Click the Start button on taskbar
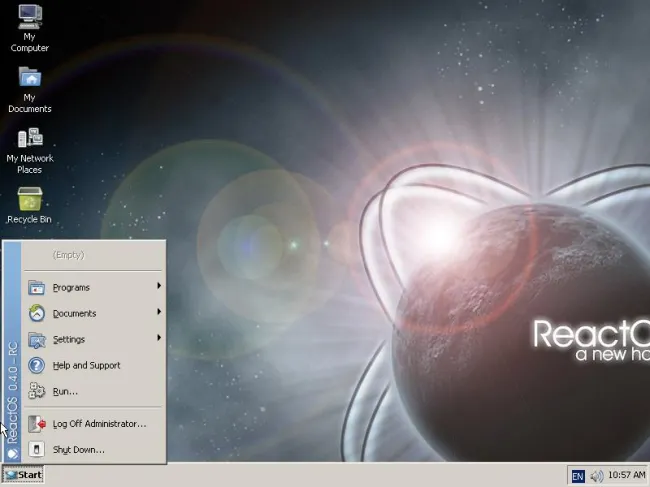 click(23, 475)
